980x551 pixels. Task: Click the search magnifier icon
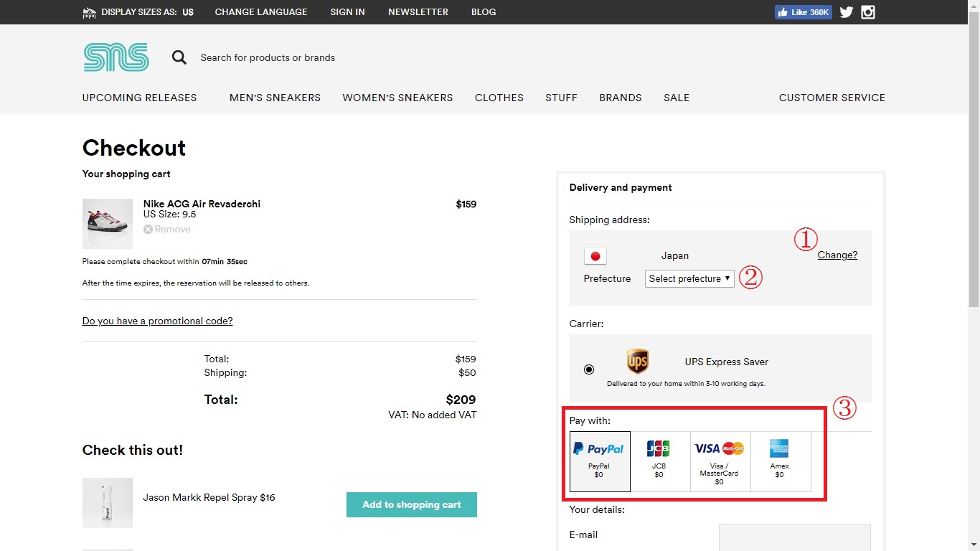coord(179,57)
